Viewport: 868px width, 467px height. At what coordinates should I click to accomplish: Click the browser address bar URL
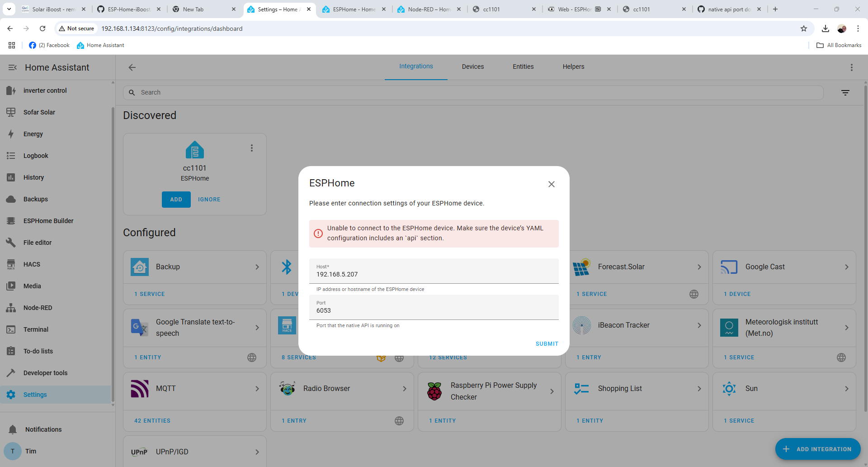click(x=172, y=29)
